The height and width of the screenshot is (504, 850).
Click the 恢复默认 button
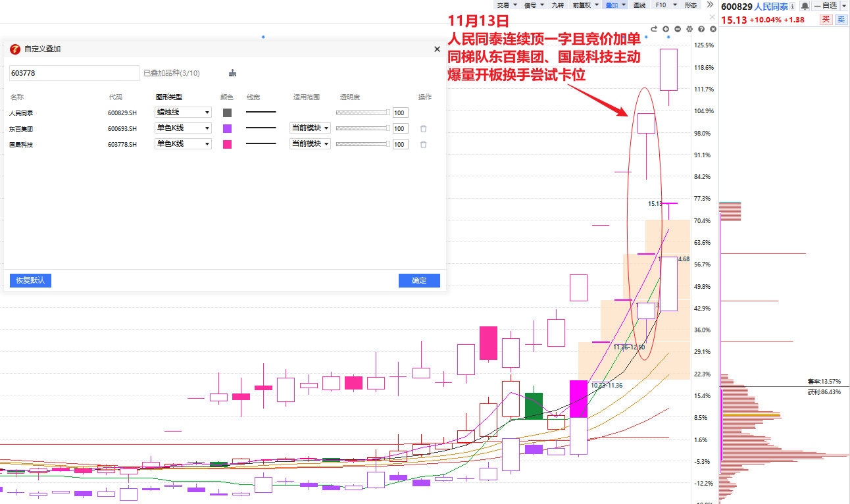[x=30, y=280]
